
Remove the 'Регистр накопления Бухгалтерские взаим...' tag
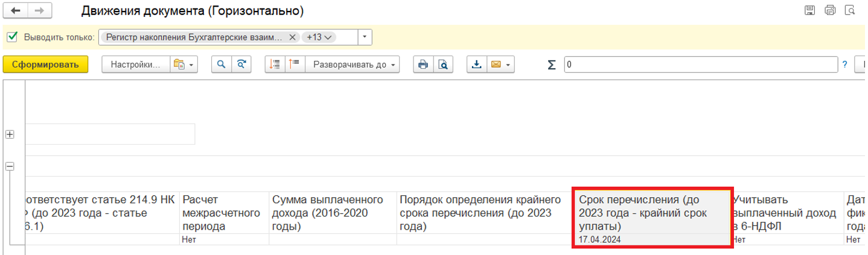[x=292, y=37]
